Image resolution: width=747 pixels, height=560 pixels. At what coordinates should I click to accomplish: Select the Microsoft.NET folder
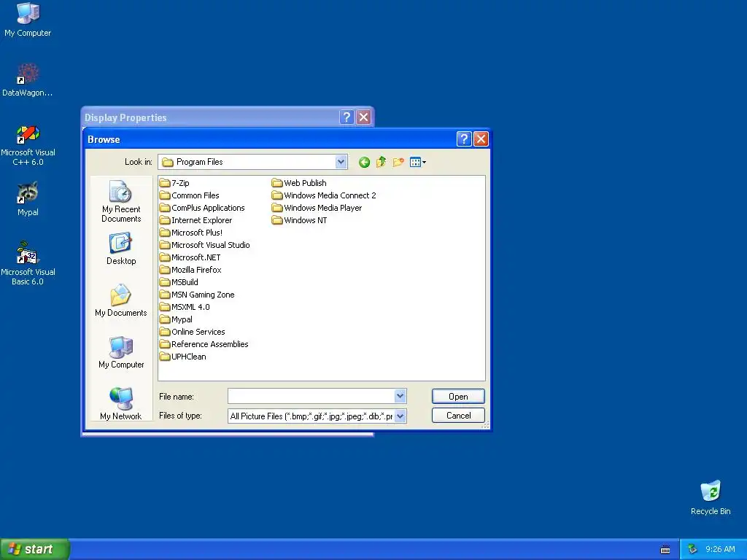(x=190, y=257)
